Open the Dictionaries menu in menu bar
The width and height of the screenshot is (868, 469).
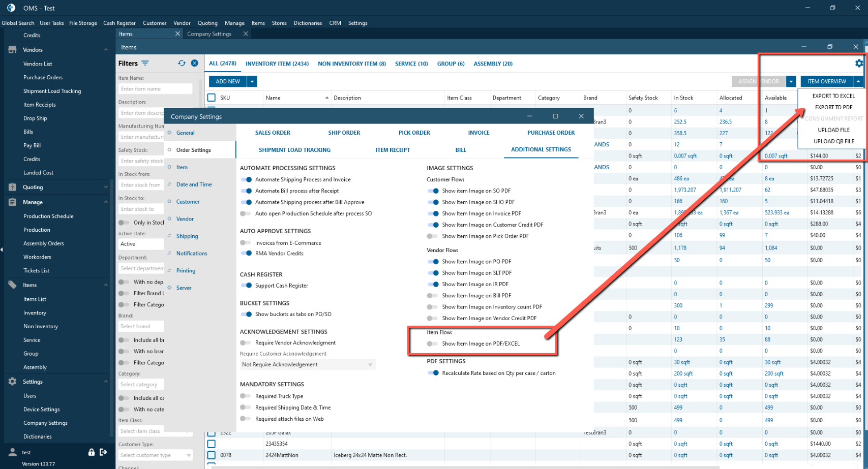point(308,23)
